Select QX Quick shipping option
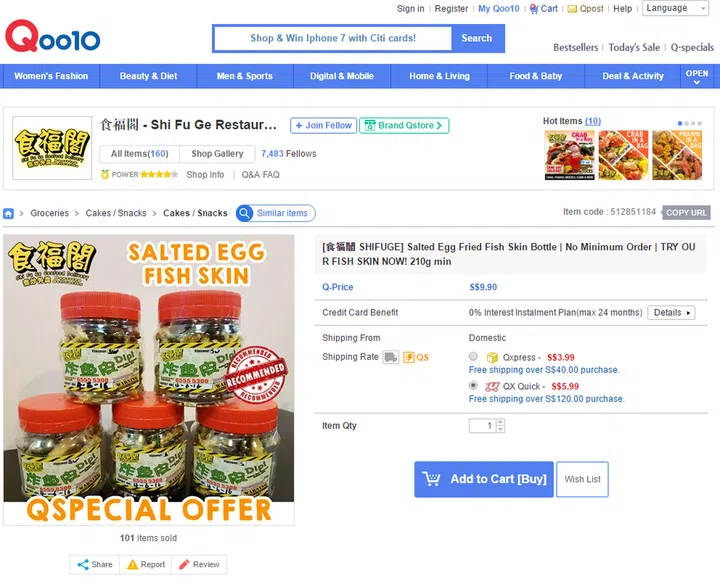 [473, 385]
